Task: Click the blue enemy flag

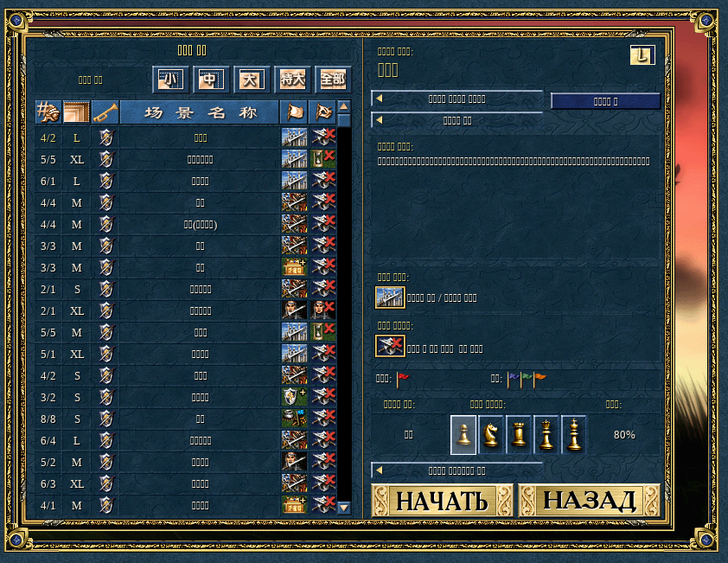Action: [514, 380]
